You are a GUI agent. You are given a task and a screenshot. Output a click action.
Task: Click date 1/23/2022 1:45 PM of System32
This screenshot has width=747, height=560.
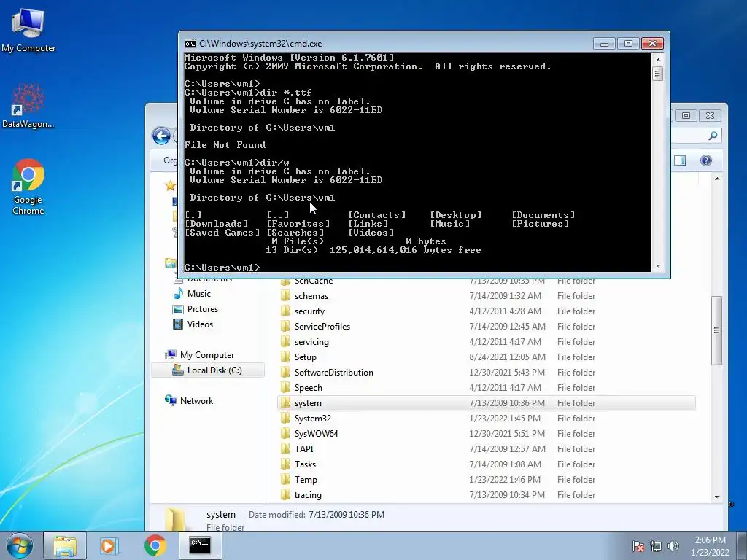pyautogui.click(x=505, y=419)
